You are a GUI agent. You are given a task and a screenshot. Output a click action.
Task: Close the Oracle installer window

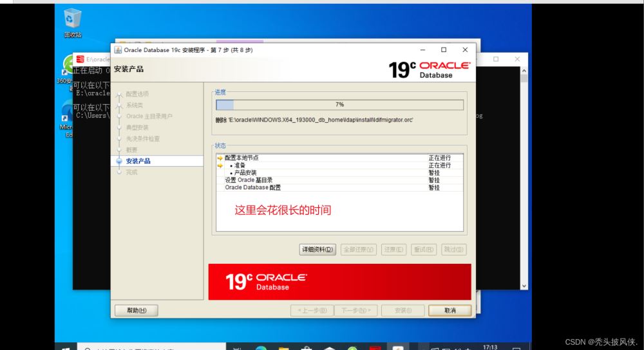[x=465, y=50]
